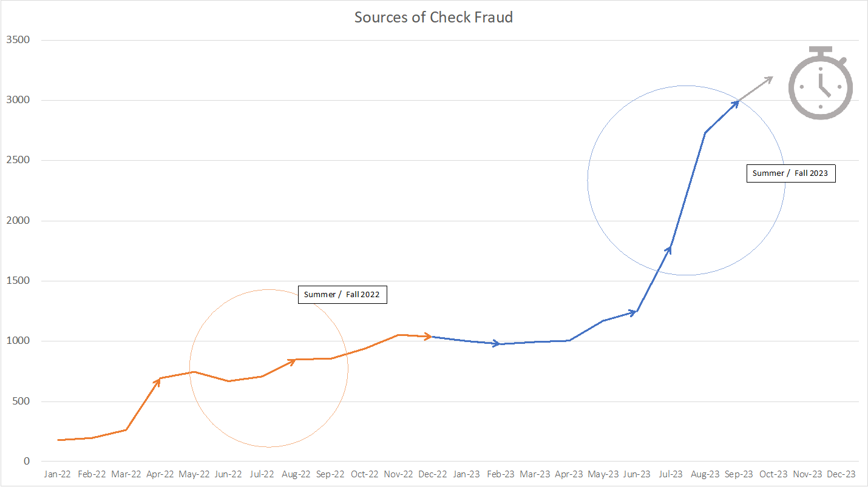Click the orange arrowhead at Dec-22

click(x=429, y=337)
